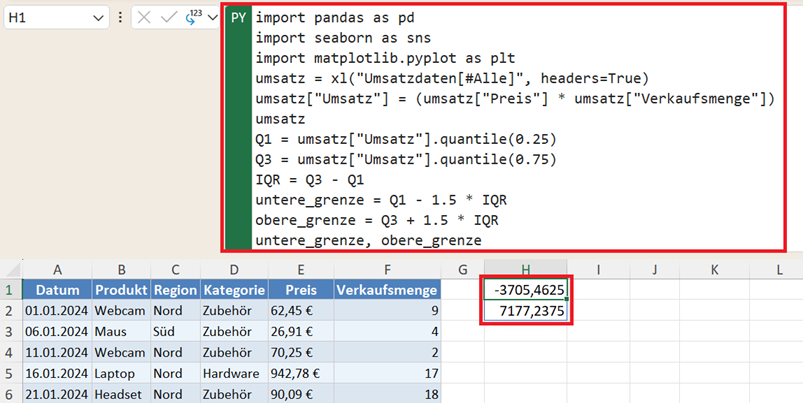This screenshot has width=803, height=403.
Task: Select column F header
Action: click(387, 269)
